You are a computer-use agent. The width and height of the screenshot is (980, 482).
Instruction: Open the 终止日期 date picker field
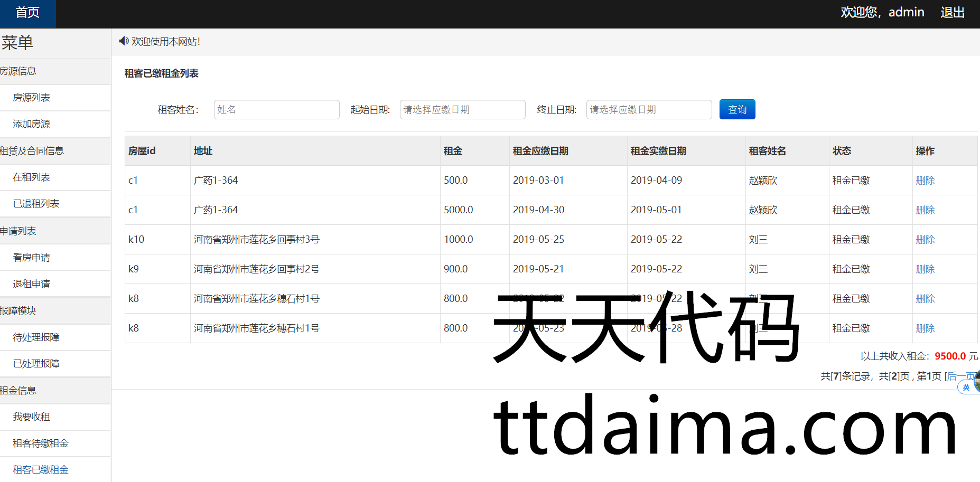pos(649,110)
